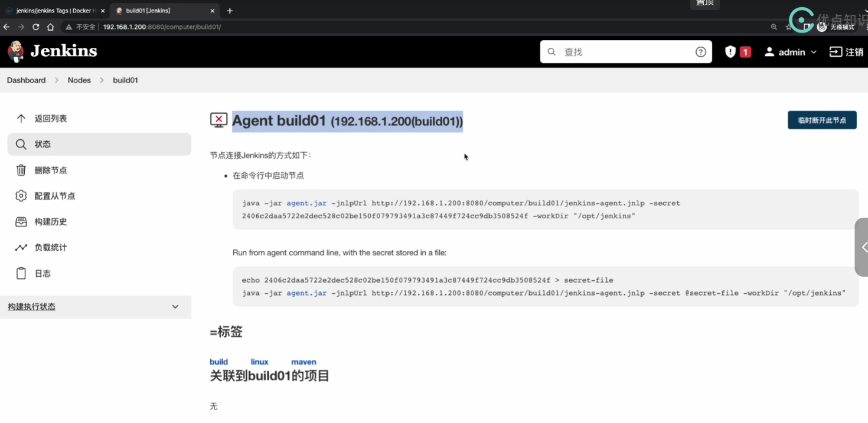Expand the side panel arrow handle at right edge
Image resolution: width=868 pixels, height=423 pixels.
(862, 247)
